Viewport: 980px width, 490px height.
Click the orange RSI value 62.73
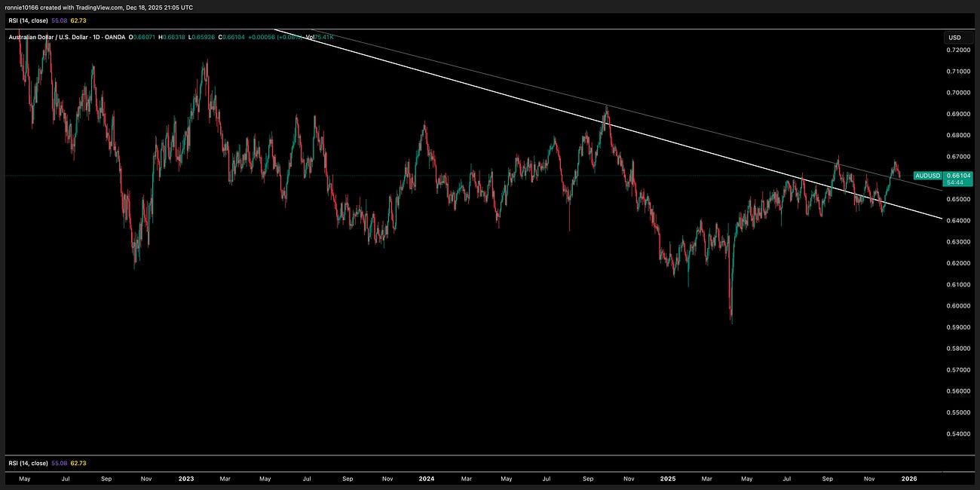pyautogui.click(x=78, y=20)
